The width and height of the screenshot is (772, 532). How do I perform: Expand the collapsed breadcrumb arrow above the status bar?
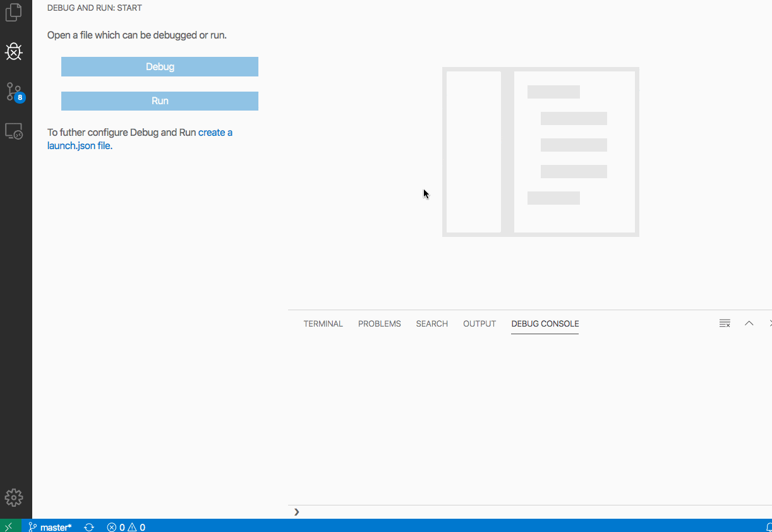point(296,512)
